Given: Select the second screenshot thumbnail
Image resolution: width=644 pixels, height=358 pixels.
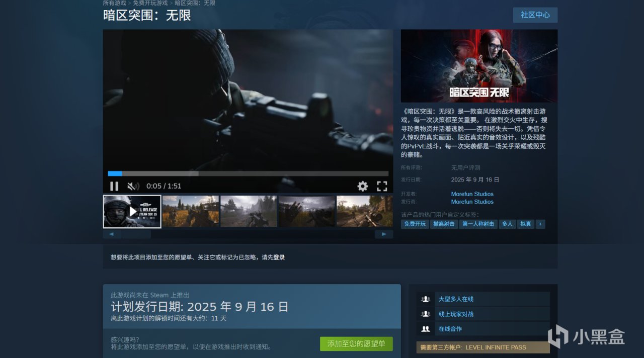Looking at the screenshot, I should point(191,212).
